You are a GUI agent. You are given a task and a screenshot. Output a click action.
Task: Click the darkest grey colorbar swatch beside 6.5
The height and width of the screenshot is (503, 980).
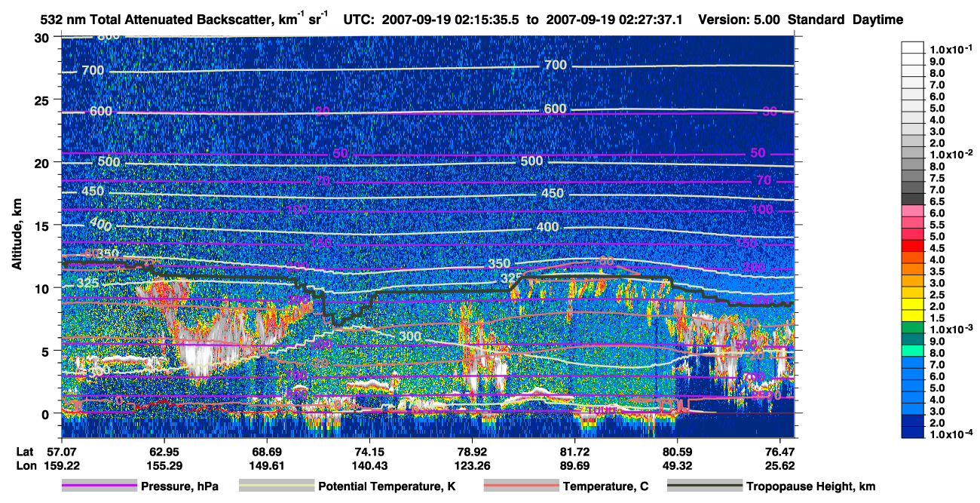pyautogui.click(x=912, y=199)
